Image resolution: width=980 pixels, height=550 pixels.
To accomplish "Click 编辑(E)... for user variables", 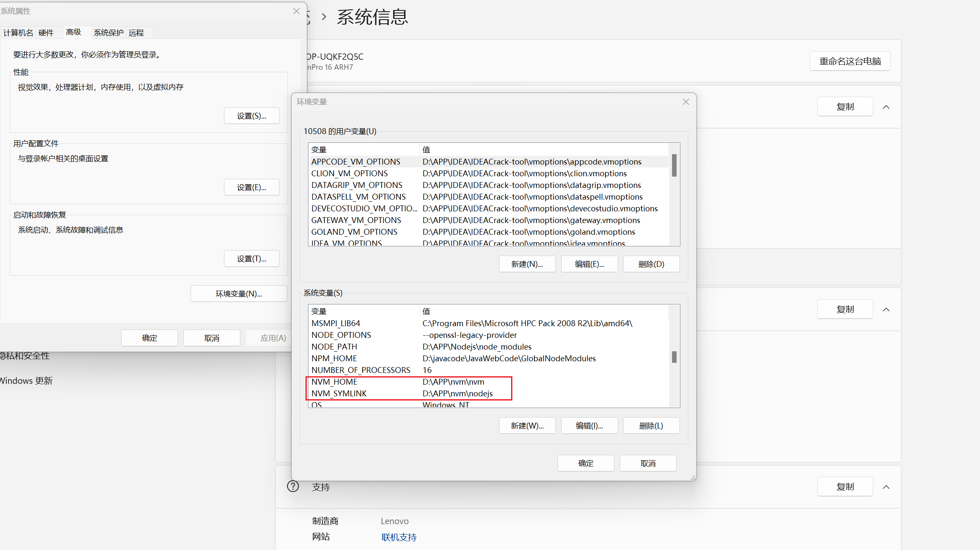I will [589, 264].
